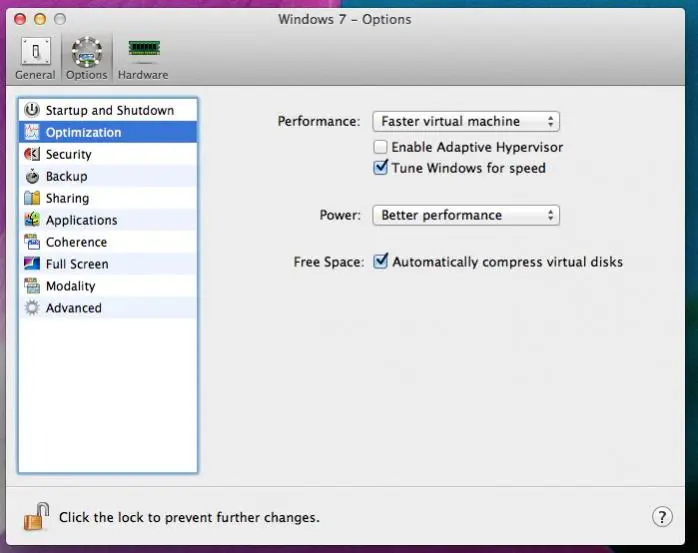Click the Coherence icon in sidebar
This screenshot has height=553, width=698.
(31, 242)
